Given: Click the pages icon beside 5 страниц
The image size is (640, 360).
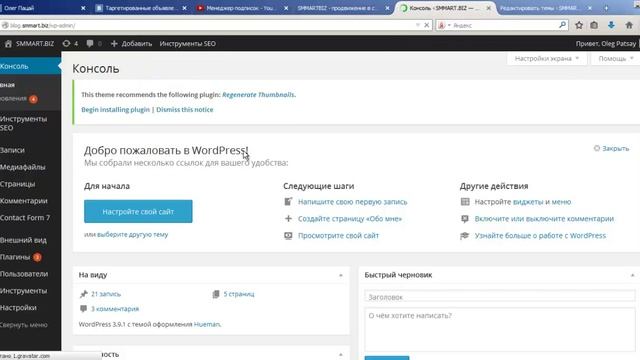Looking at the screenshot, I should (x=216, y=294).
